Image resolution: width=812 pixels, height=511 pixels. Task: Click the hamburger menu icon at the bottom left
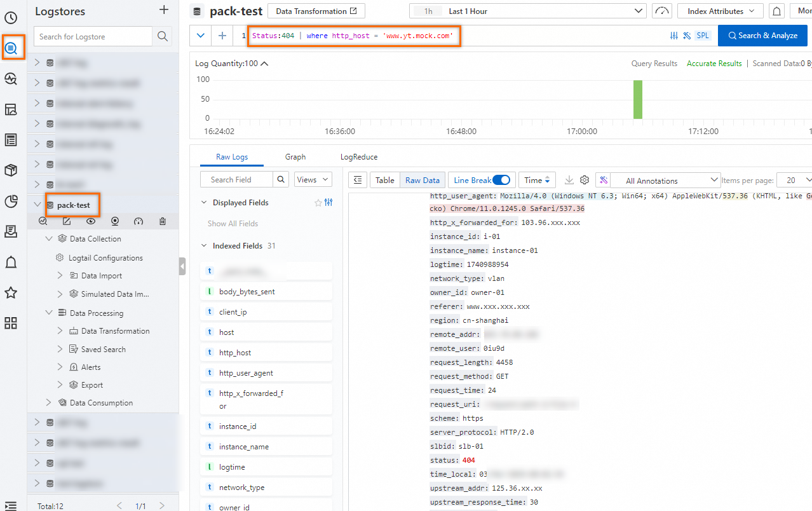coord(11,506)
